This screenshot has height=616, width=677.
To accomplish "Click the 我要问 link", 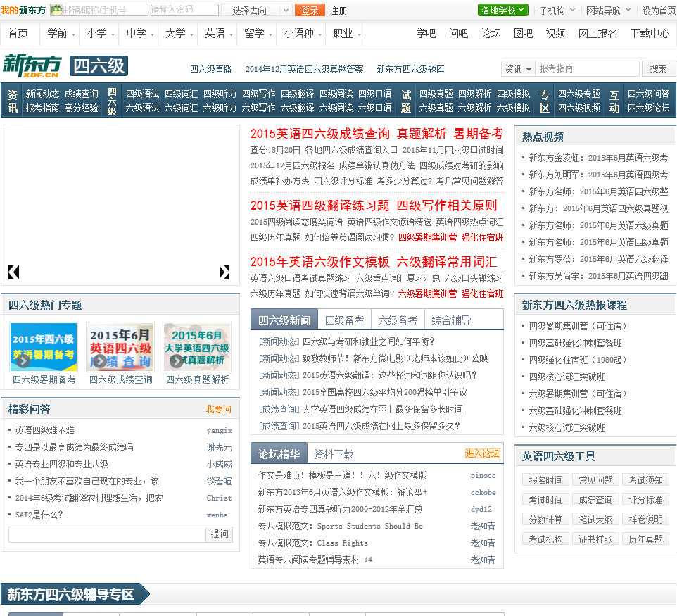I will pyautogui.click(x=218, y=409).
